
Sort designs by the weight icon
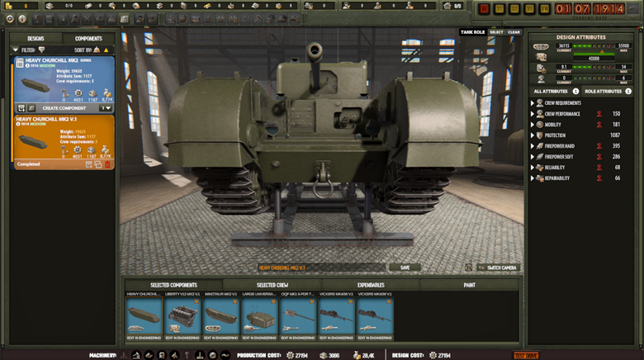point(97,50)
